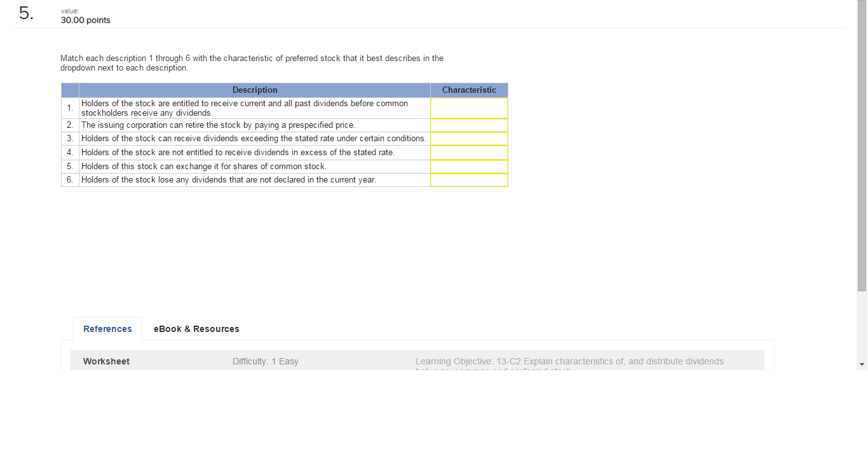Click description about dividends exceeding the stated rate
Viewport: 868px width, 463px height.
coord(254,139)
